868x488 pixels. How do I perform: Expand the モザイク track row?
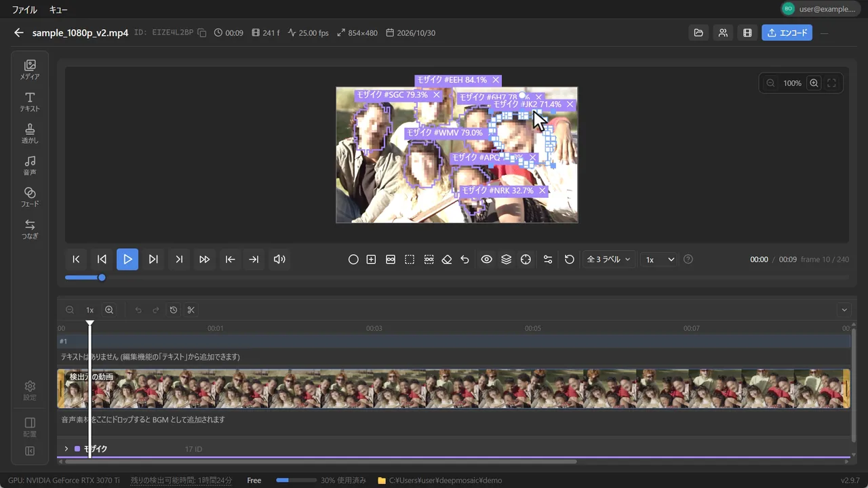66,449
